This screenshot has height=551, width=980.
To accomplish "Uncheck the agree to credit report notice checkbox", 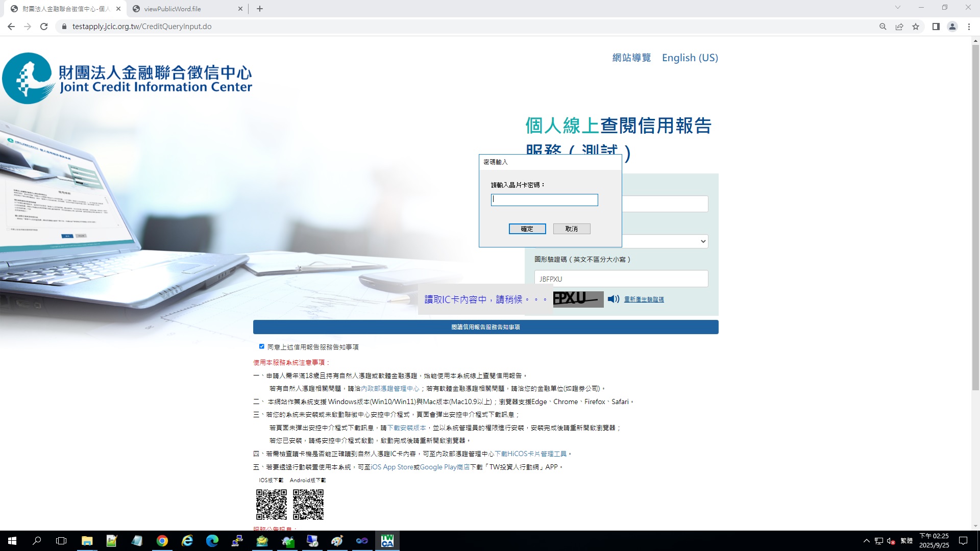I will click(262, 346).
